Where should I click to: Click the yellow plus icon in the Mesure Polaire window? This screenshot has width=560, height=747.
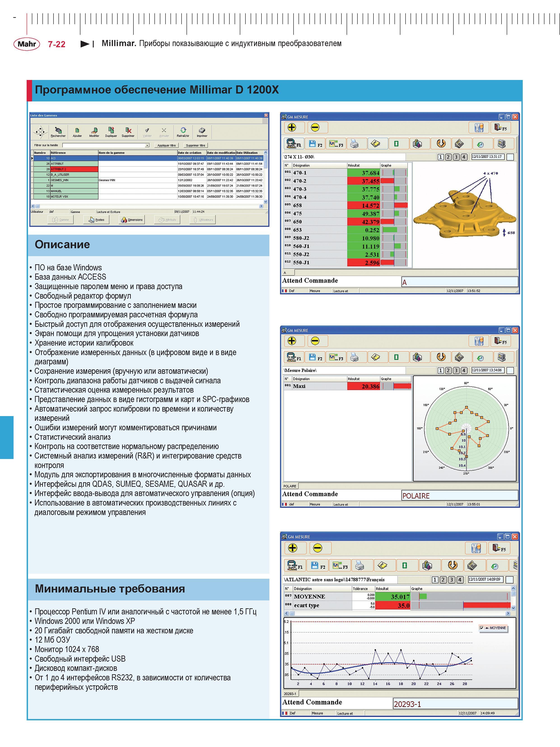pyautogui.click(x=292, y=341)
